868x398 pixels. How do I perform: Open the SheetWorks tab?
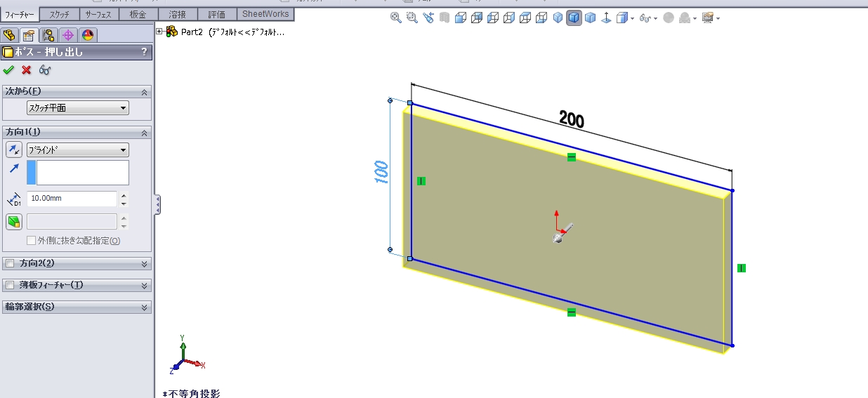click(265, 14)
